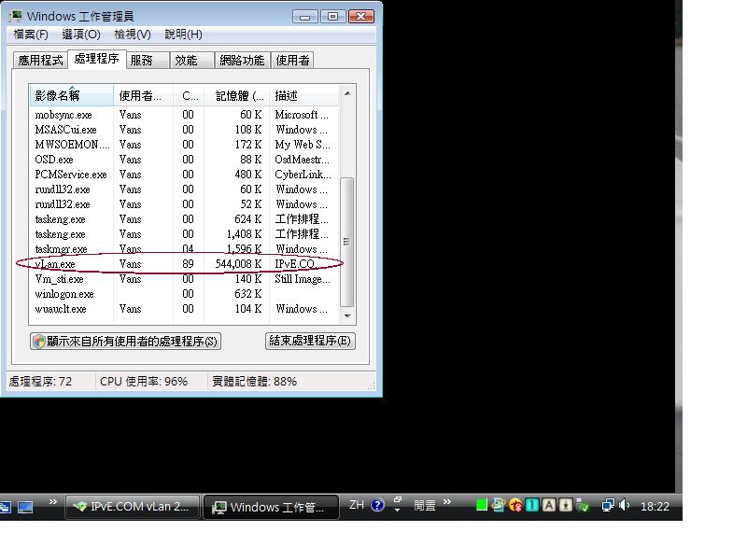The width and height of the screenshot is (747, 560).
Task: Select the wuauclt.exe process row
Action: (184, 309)
